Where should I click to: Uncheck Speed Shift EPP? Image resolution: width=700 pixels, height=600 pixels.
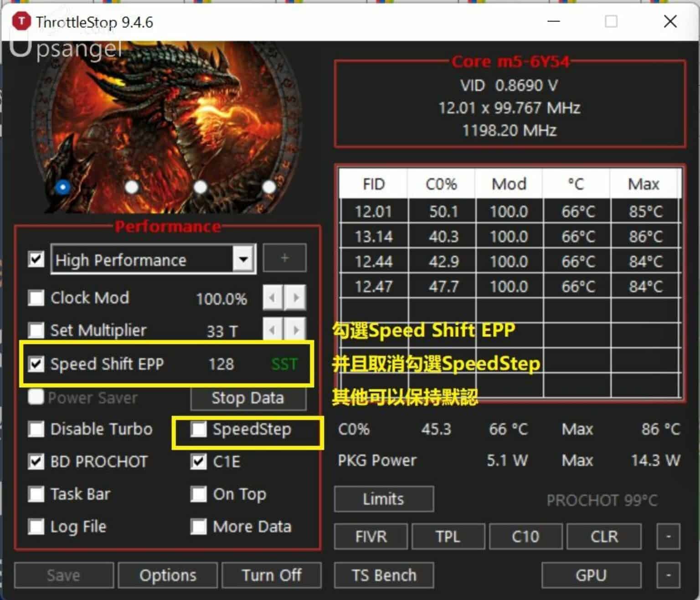36,364
